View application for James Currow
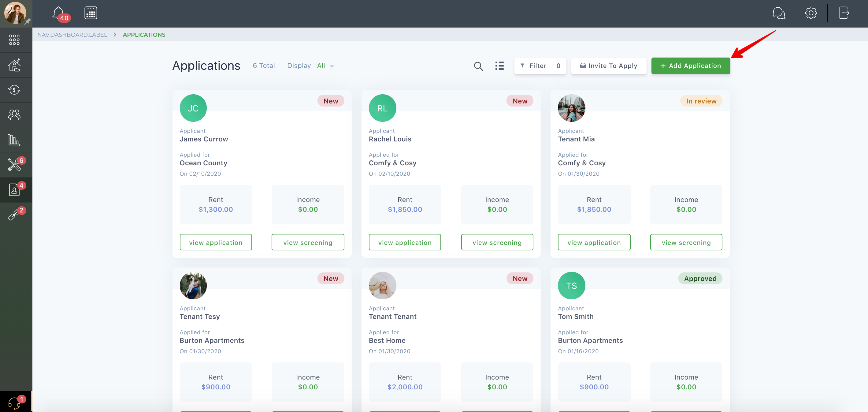 tap(216, 242)
